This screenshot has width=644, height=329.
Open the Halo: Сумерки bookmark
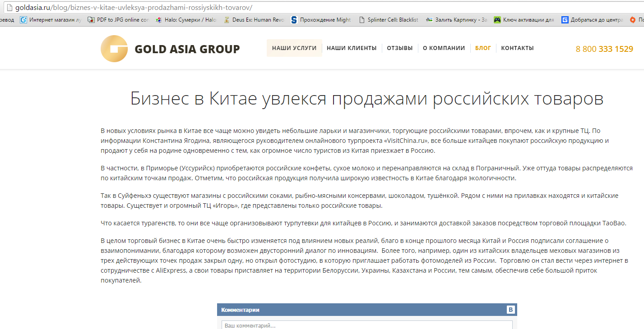tap(186, 20)
